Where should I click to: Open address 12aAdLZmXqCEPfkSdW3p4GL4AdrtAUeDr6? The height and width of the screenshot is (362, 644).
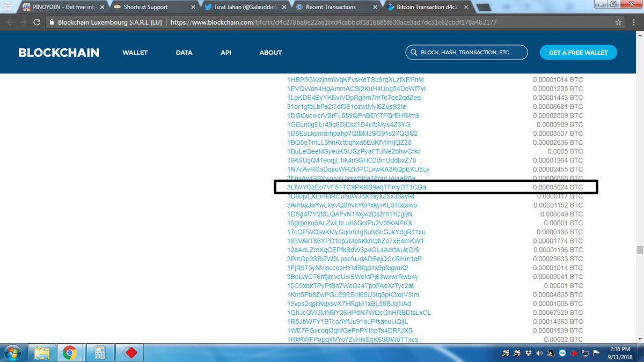click(x=353, y=250)
